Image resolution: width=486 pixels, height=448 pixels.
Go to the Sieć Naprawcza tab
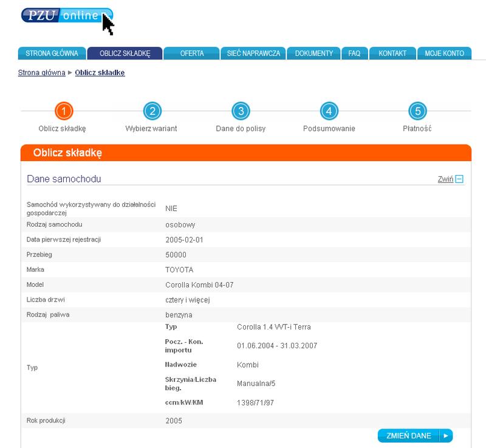[x=253, y=53]
